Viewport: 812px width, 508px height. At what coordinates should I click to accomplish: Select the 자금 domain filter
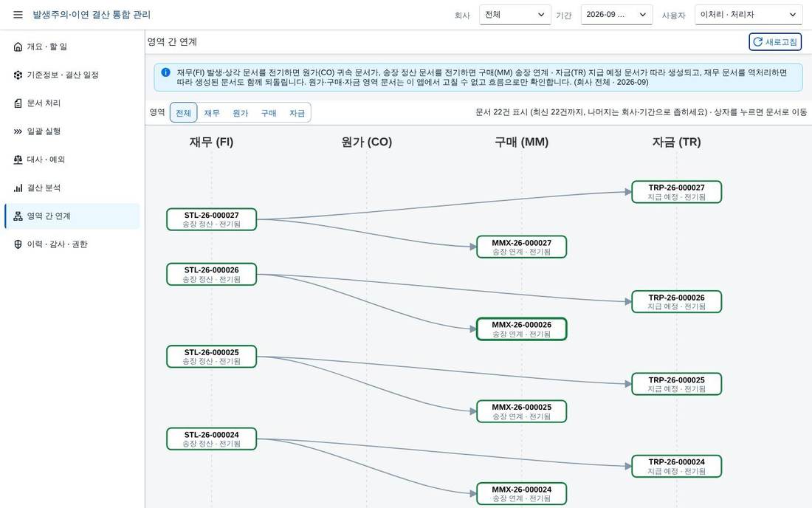[x=297, y=113]
